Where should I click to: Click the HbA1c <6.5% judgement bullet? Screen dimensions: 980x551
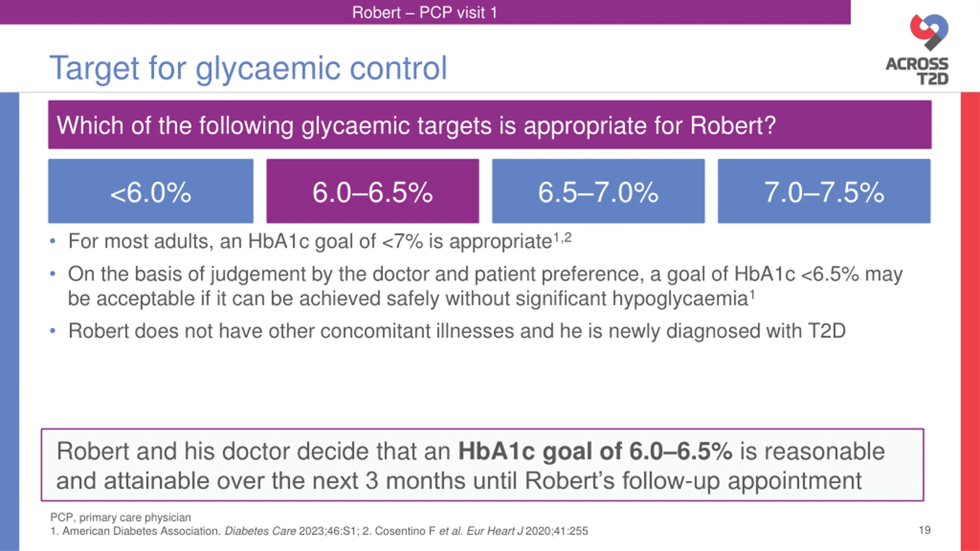tap(476, 286)
